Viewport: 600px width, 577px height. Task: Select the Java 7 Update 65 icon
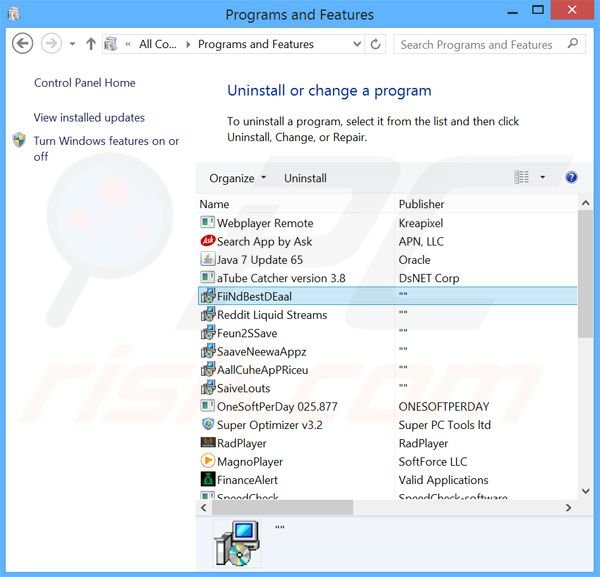[x=207, y=259]
